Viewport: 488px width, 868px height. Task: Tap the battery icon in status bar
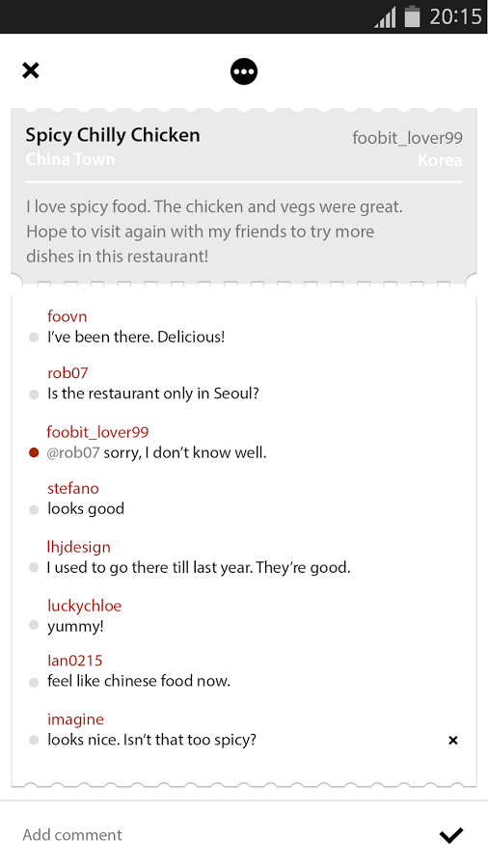[412, 16]
